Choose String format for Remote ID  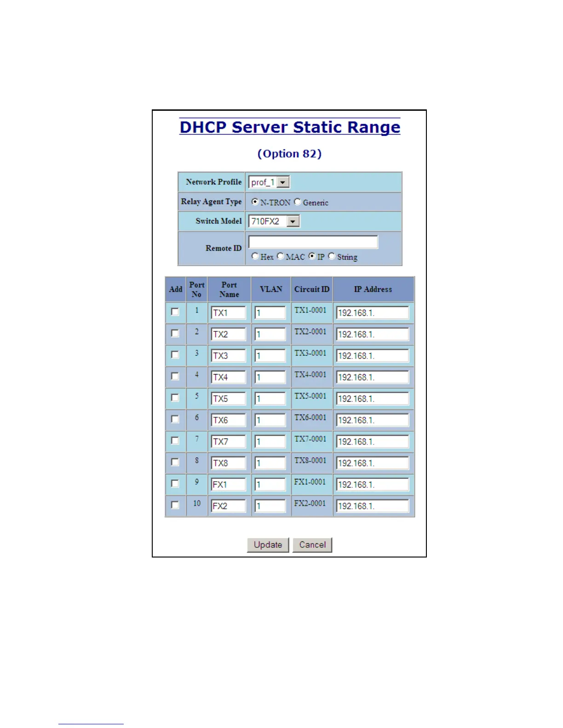click(x=332, y=256)
